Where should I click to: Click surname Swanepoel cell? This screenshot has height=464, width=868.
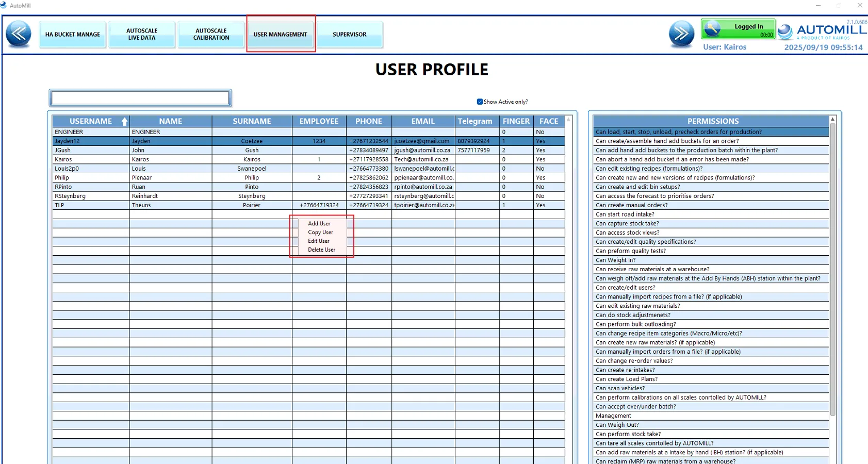click(252, 169)
